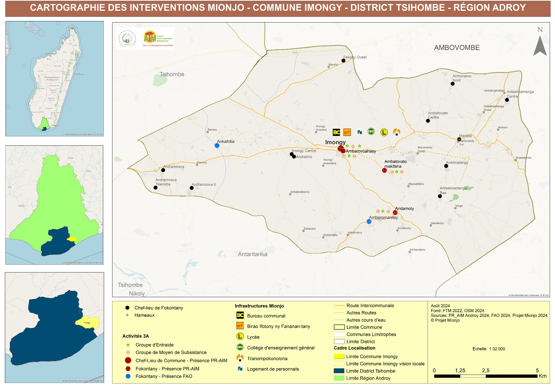Click the black dot at Fekony Ouest

343,61
